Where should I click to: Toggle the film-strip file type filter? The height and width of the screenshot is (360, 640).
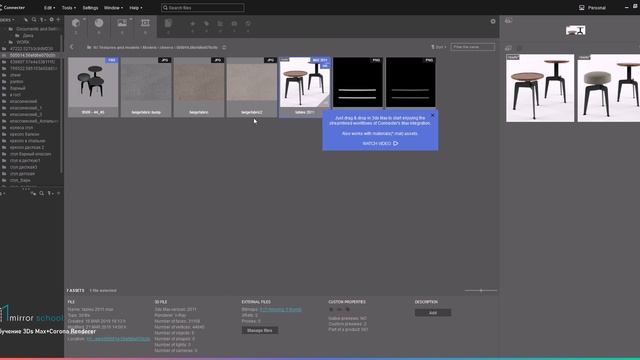tap(145, 24)
